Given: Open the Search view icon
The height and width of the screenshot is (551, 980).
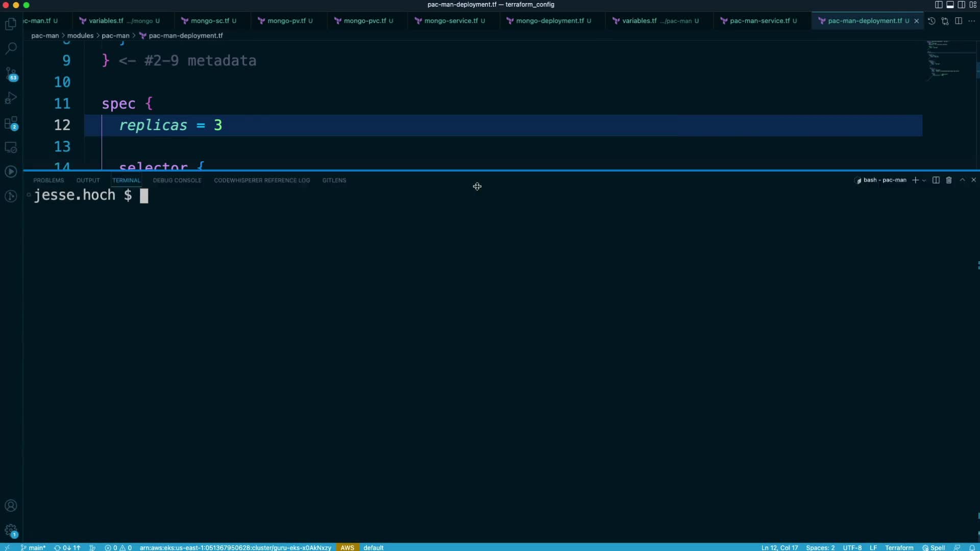Looking at the screenshot, I should coord(11,48).
